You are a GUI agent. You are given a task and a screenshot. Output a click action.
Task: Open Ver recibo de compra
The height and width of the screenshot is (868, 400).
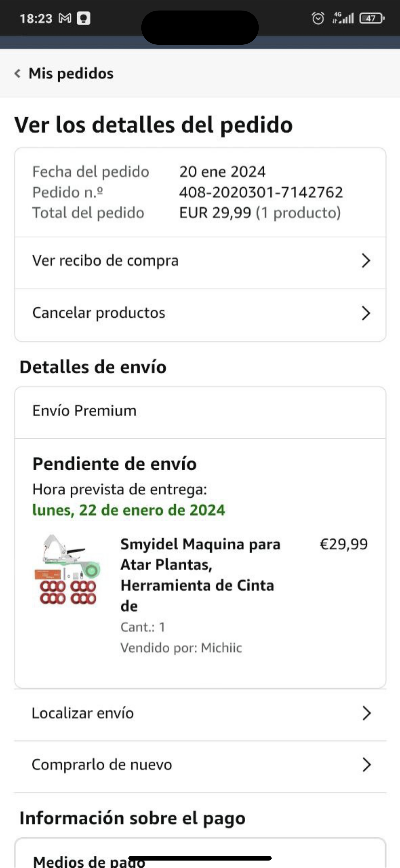[x=105, y=261]
